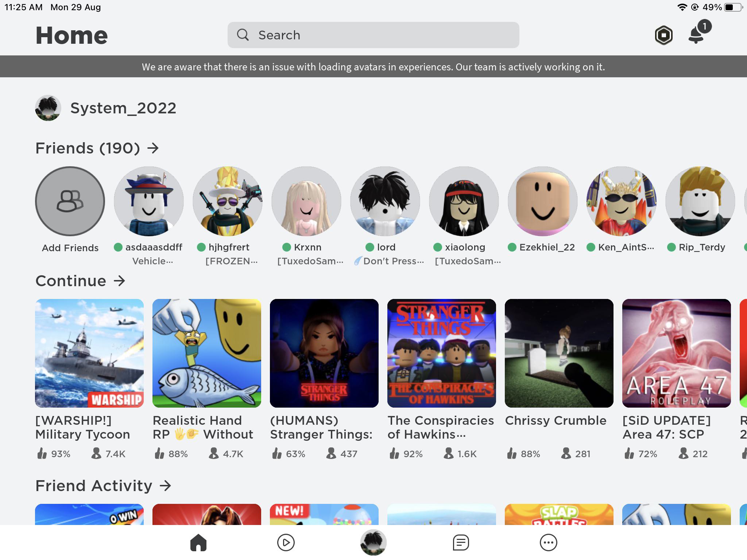This screenshot has width=747, height=560.
Task: Tap the arrow beside Friends (190)
Action: pyautogui.click(x=153, y=148)
